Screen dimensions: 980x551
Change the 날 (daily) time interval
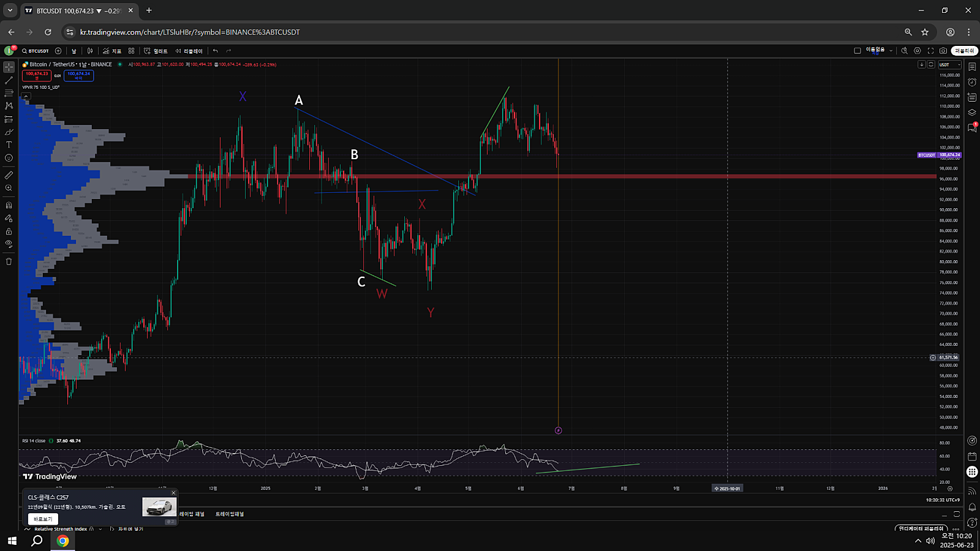[74, 51]
